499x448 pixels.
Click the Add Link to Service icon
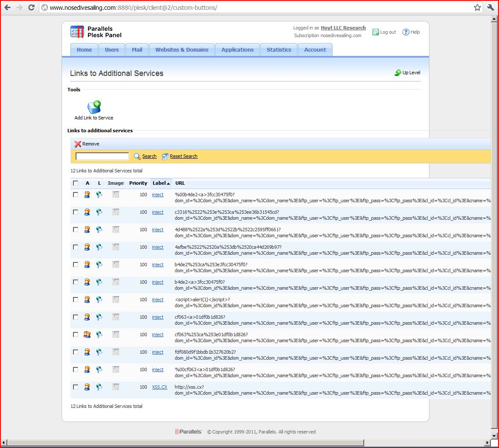[x=94, y=107]
